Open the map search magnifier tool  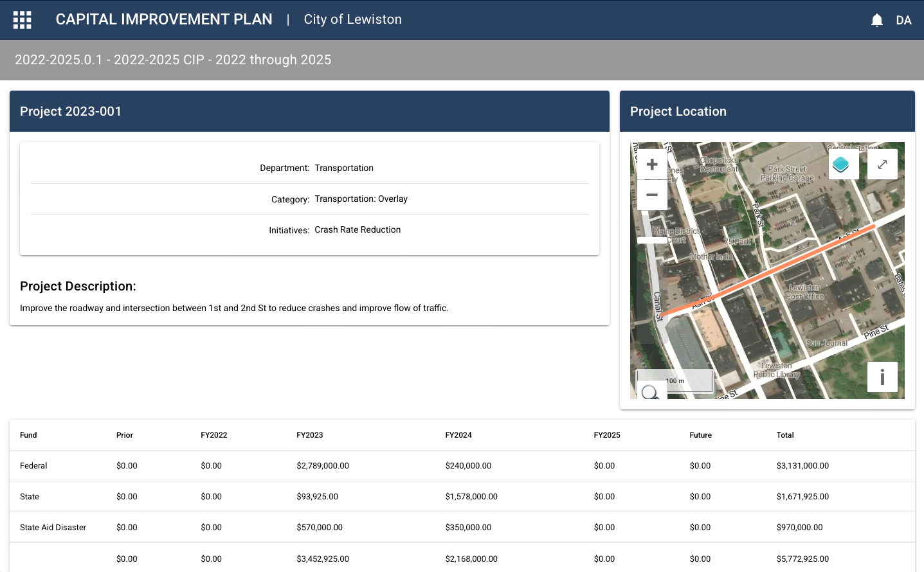coord(651,391)
